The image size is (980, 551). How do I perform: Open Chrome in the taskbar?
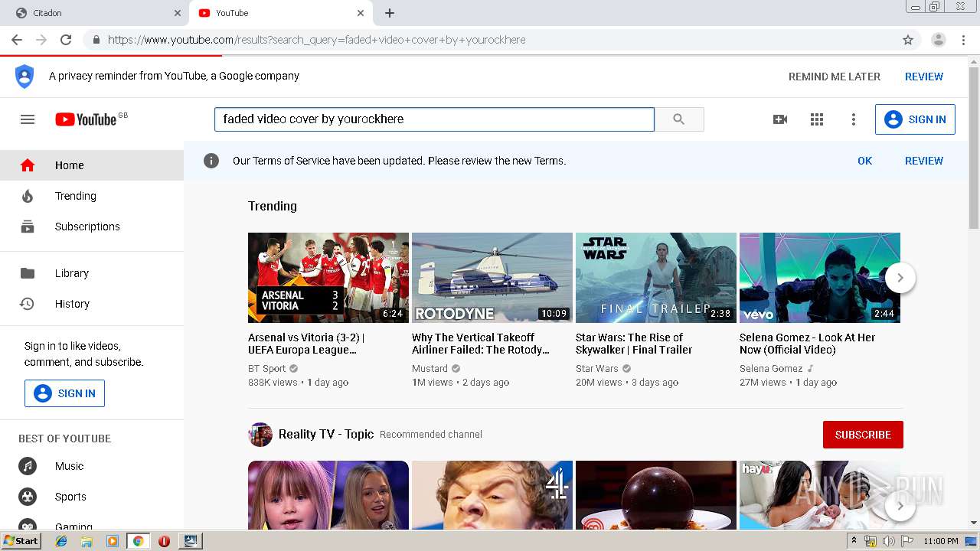(139, 541)
